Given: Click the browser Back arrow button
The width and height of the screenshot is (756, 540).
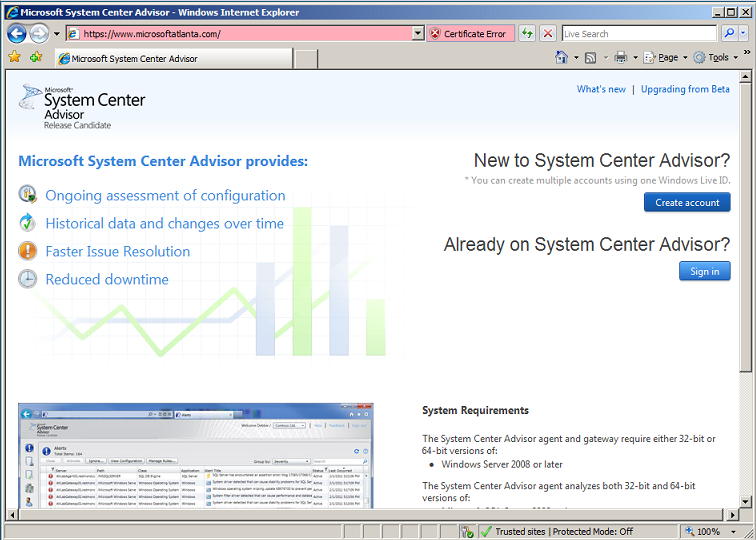Looking at the screenshot, I should point(17,34).
